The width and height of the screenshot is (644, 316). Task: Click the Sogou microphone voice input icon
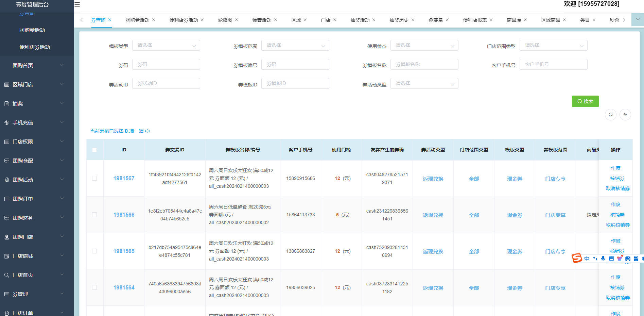(603, 259)
